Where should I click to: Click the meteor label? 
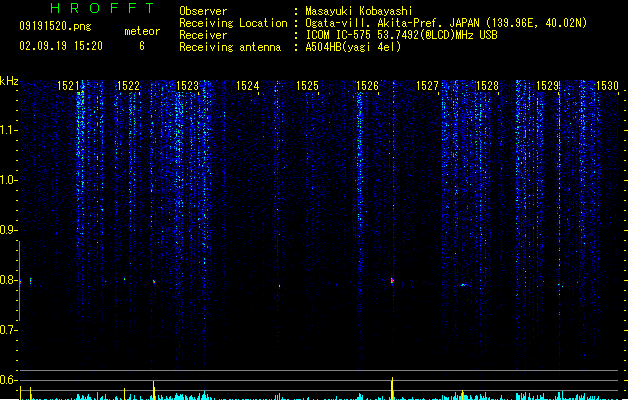pyautogui.click(x=142, y=31)
